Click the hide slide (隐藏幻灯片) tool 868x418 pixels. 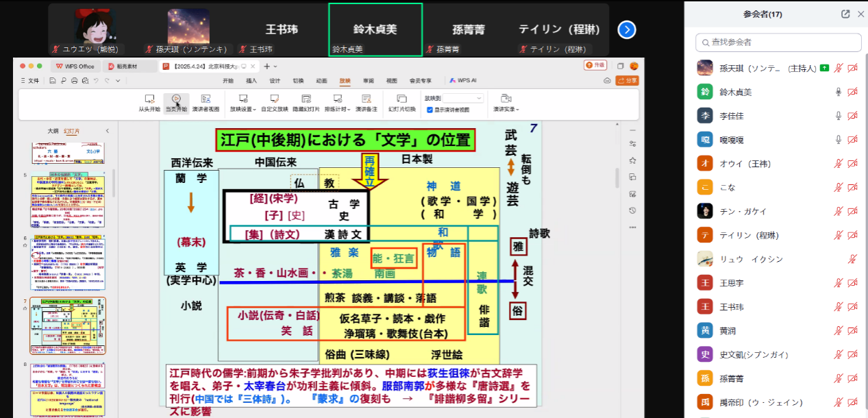pyautogui.click(x=306, y=103)
